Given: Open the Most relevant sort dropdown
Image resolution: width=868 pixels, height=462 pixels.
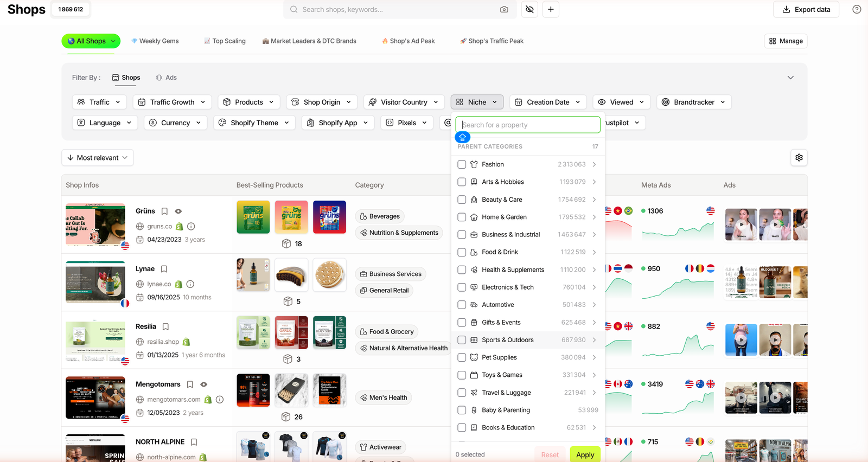Looking at the screenshot, I should pos(98,158).
